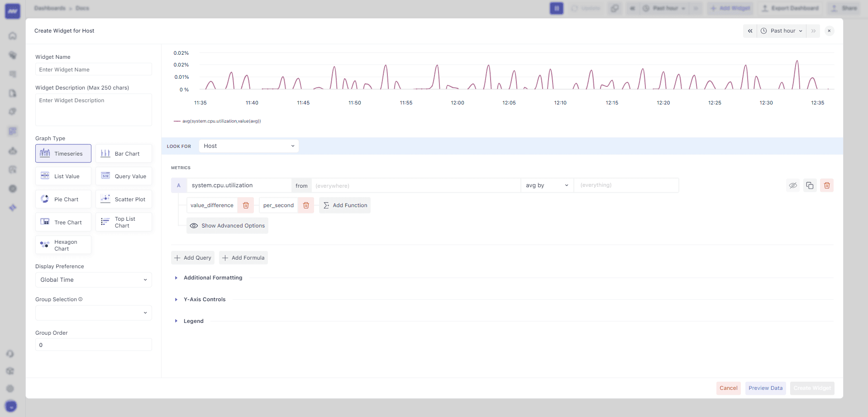
Task: Click Add Formula button
Action: tap(243, 258)
